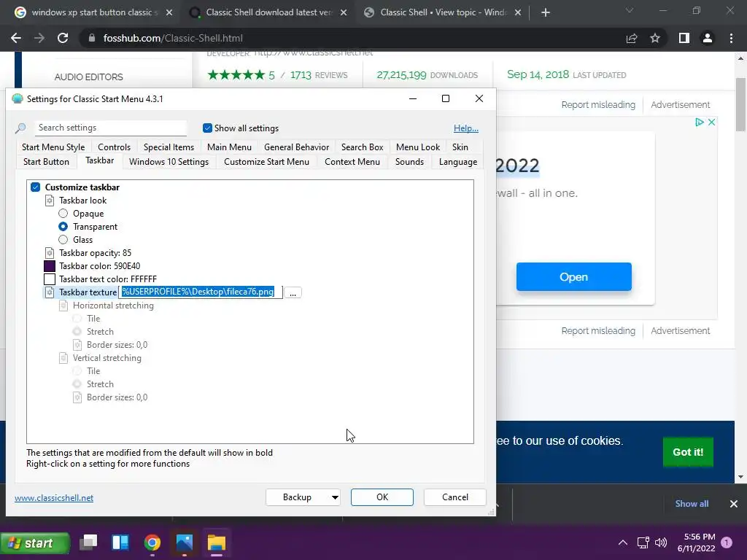The width and height of the screenshot is (747, 560).
Task: Switch to the Language tab
Action: point(458,162)
